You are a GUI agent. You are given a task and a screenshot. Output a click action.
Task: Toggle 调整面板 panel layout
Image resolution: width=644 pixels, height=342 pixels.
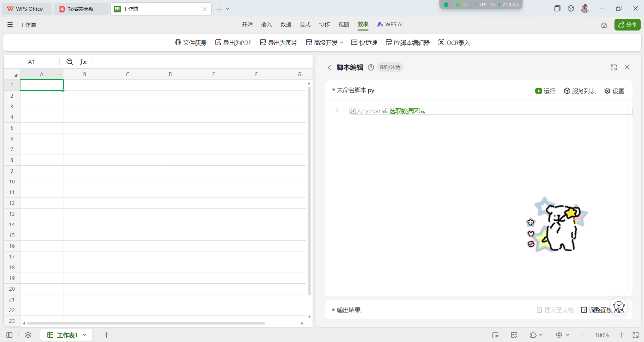pos(597,310)
